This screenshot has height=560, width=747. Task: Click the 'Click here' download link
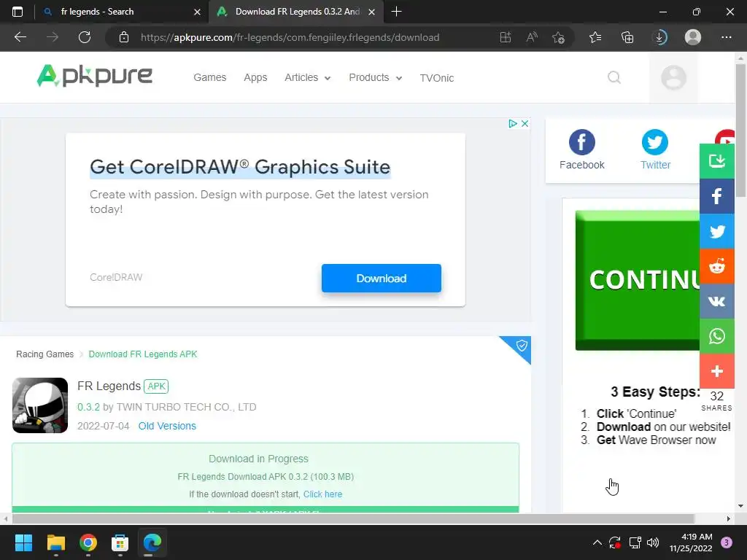click(322, 494)
